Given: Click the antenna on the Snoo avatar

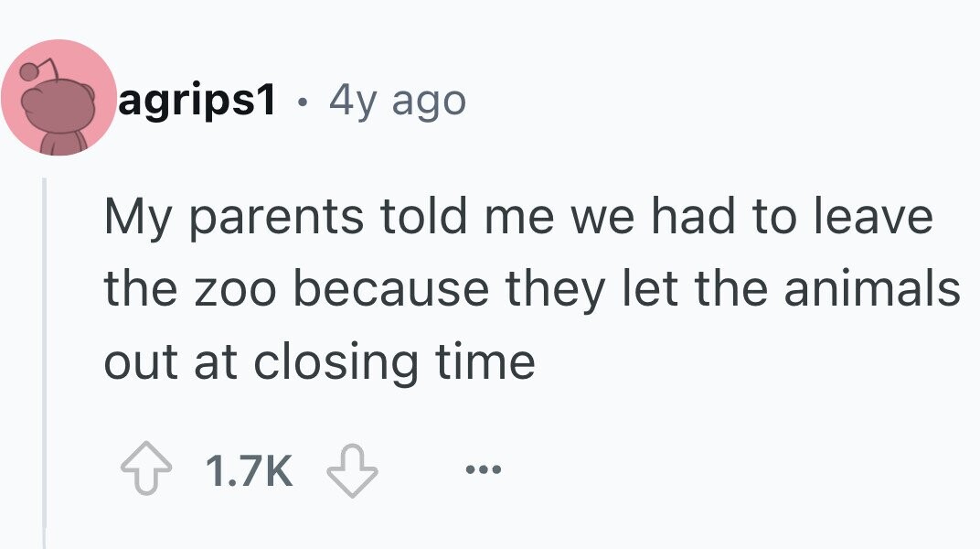Looking at the screenshot, I should pos(38,70).
